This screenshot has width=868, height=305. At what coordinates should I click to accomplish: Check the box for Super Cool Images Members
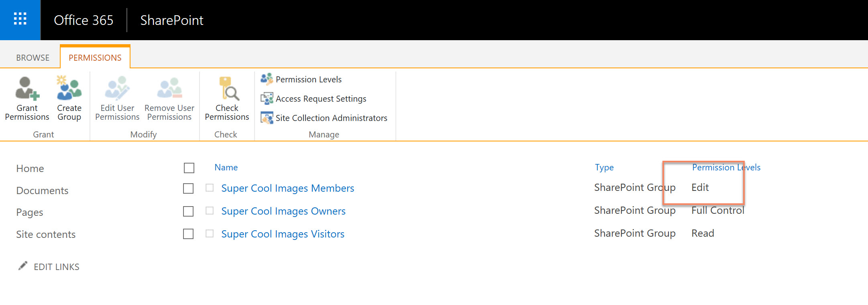(x=188, y=188)
